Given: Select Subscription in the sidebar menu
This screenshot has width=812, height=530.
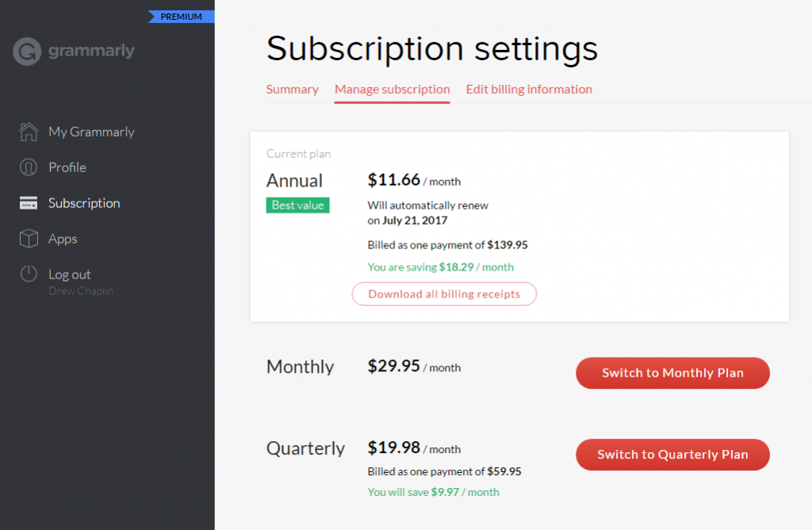Looking at the screenshot, I should coord(84,203).
